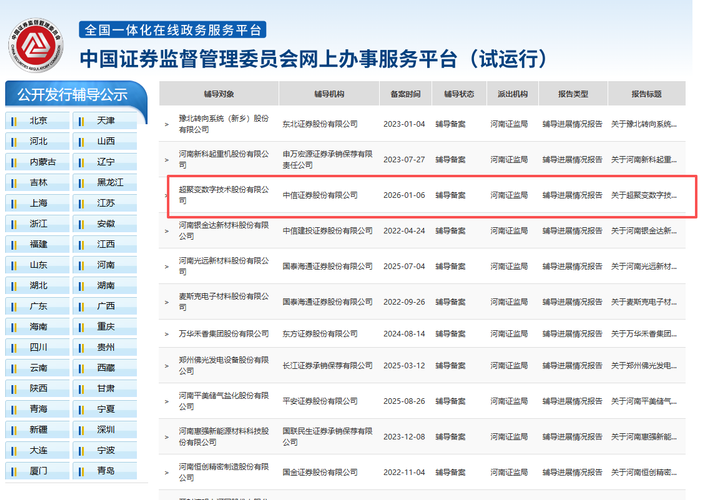This screenshot has width=727, height=500.
Task: Click date cell 2025-08-26
Action: pyautogui.click(x=404, y=401)
